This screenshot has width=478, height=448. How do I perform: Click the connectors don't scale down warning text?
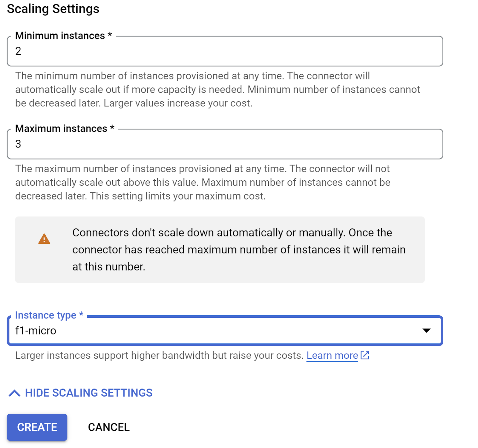tap(239, 250)
